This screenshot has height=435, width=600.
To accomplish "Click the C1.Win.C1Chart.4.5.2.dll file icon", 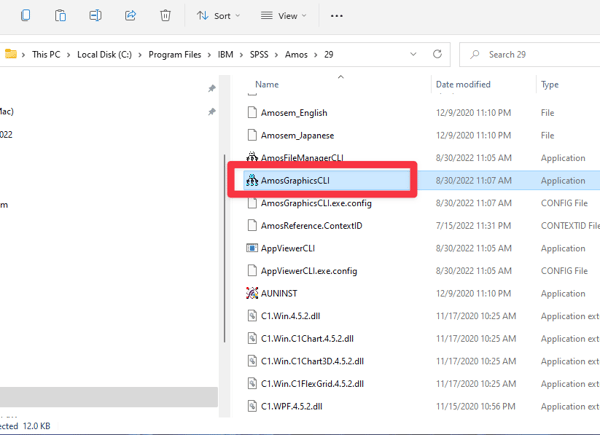I will 252,338.
